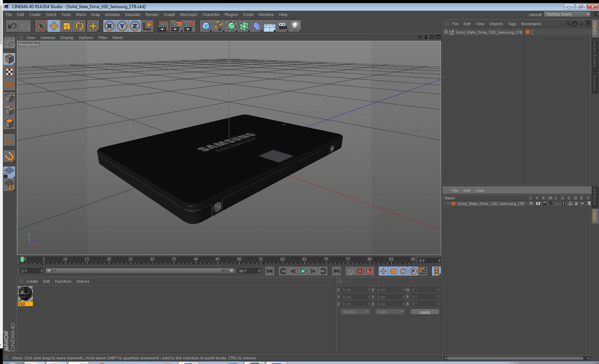This screenshot has width=599, height=364.
Task: Select the Move tool in top toolbar
Action: pos(54,26)
